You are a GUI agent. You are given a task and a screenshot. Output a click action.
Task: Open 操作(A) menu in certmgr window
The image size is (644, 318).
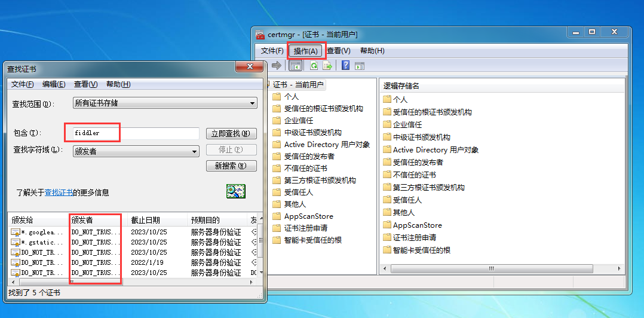point(306,51)
